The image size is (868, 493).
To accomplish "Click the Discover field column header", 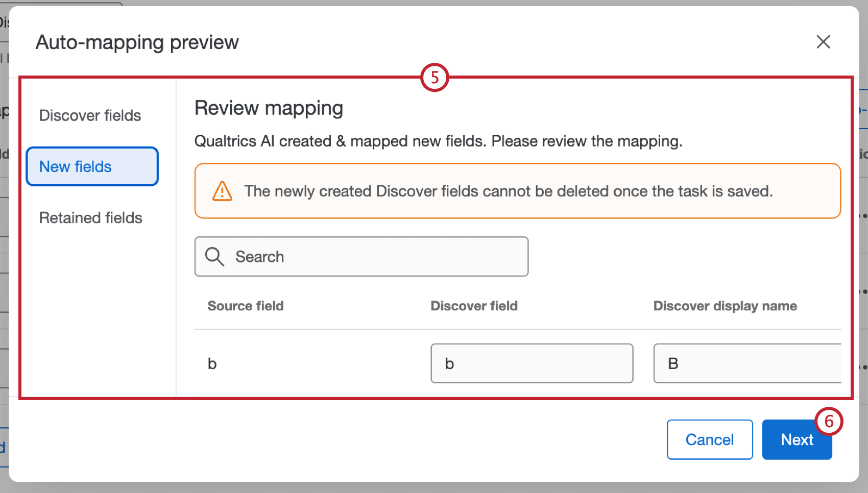I will [x=474, y=306].
